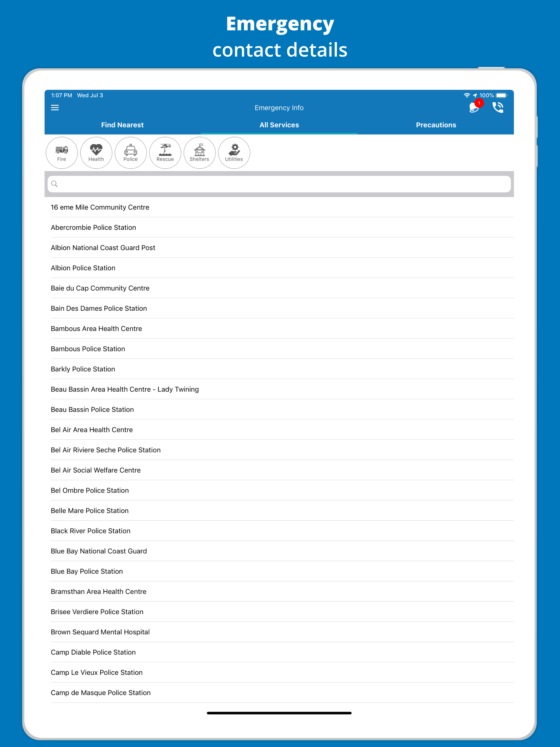560x747 pixels.
Task: Open notifications bell with badge
Action: (476, 106)
